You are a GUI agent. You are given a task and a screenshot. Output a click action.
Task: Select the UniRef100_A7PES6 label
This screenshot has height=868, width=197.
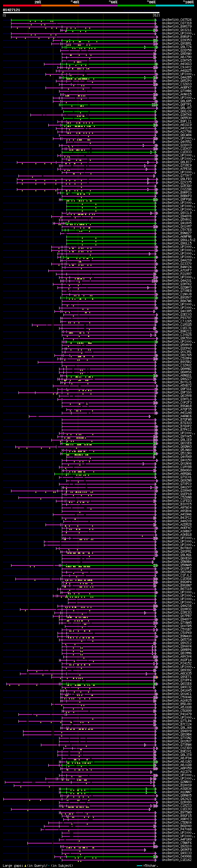[x=177, y=169]
